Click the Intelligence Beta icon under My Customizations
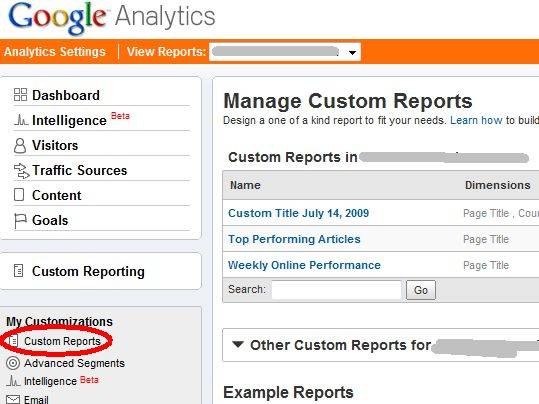Image resolution: width=539 pixels, height=404 pixels. tap(13, 381)
